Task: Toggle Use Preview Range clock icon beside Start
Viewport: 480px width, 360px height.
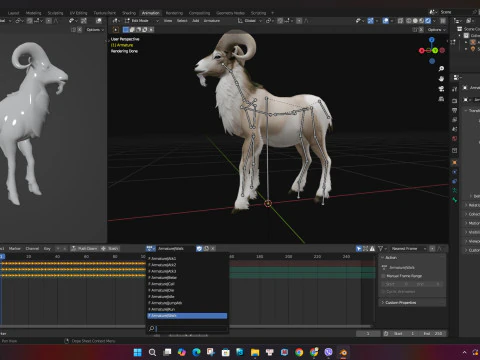Action: 385,333
